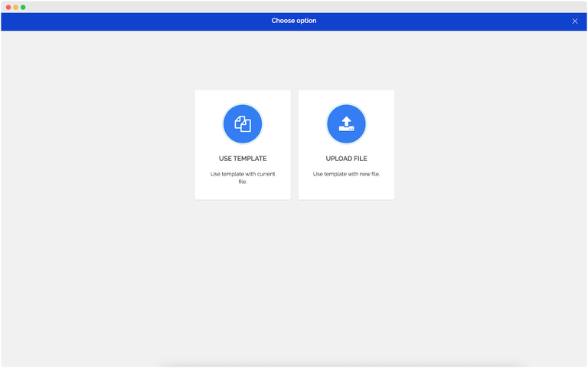
Task: Click the duplicate-files icon for Use Template
Action: 243,124
